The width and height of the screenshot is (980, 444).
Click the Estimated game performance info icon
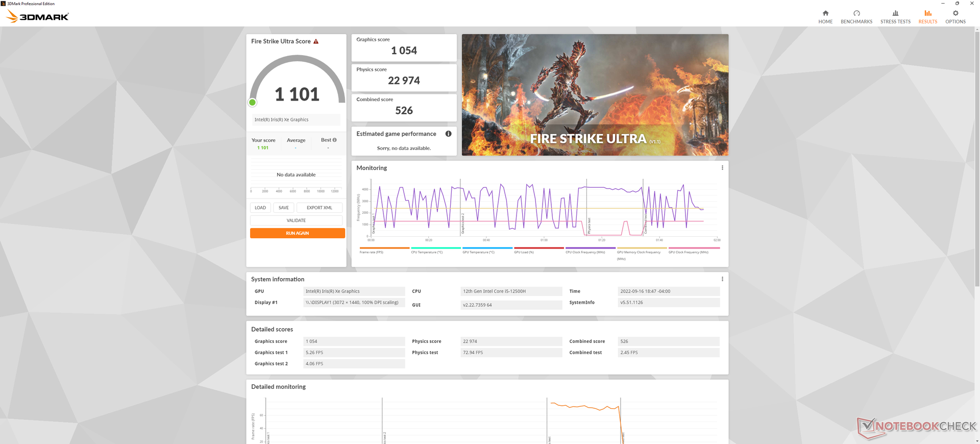click(x=448, y=134)
